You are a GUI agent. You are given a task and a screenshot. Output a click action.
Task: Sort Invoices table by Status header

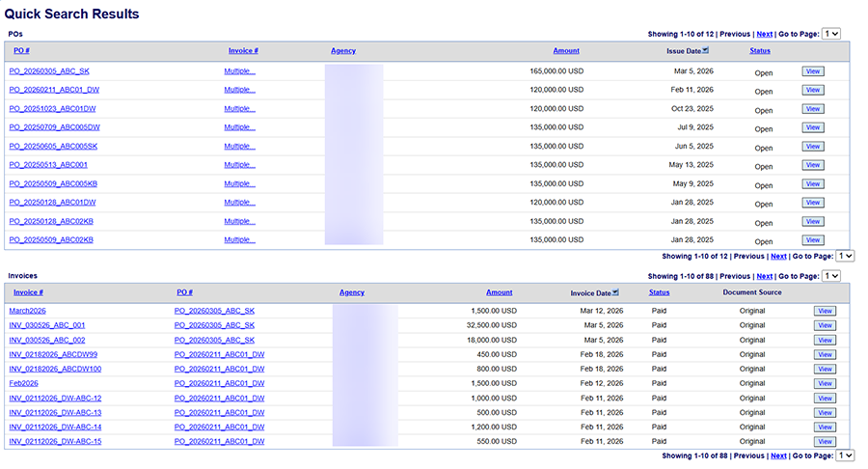(x=660, y=292)
